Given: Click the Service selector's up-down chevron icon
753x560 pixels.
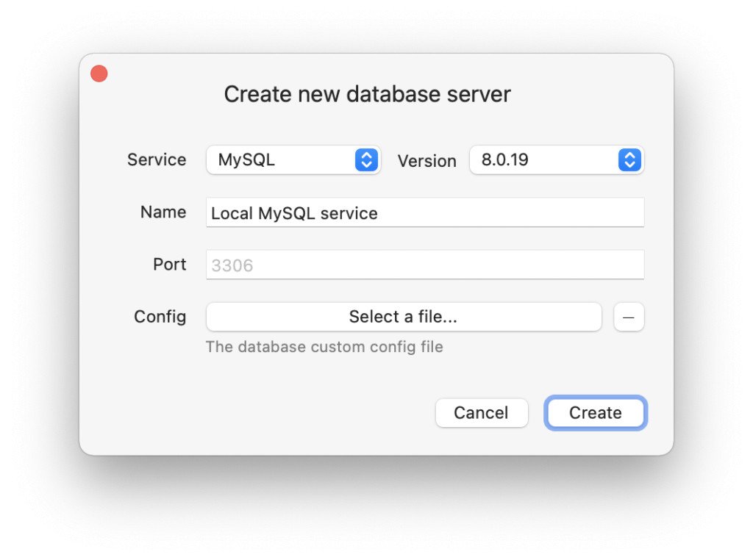Looking at the screenshot, I should [x=365, y=159].
